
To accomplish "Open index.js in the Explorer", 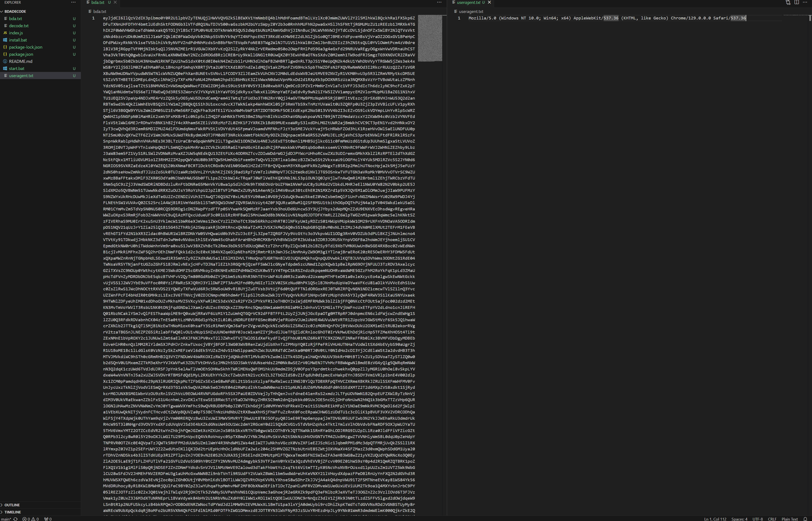I will pos(16,33).
